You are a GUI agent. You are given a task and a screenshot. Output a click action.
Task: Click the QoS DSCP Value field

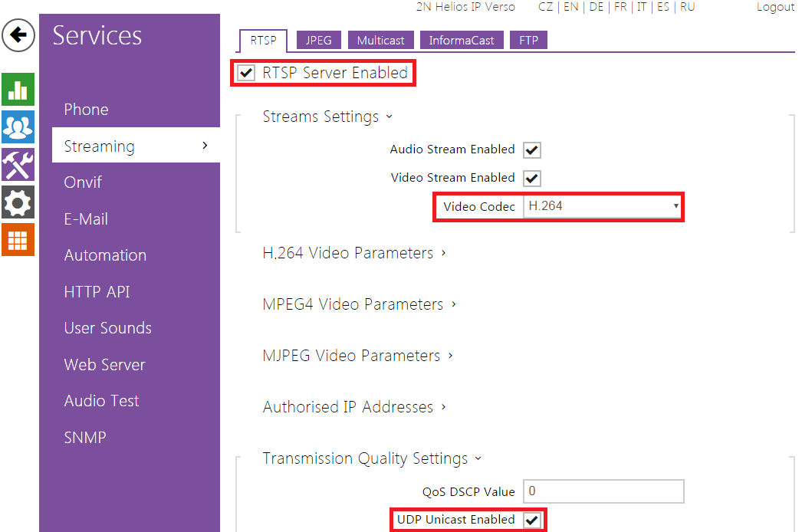click(x=603, y=491)
